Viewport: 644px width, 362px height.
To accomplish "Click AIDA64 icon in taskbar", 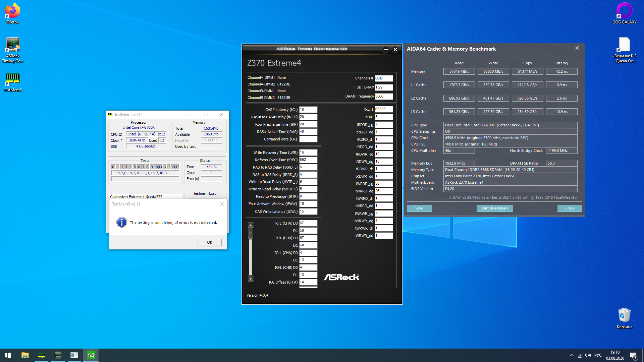I will click(x=91, y=355).
